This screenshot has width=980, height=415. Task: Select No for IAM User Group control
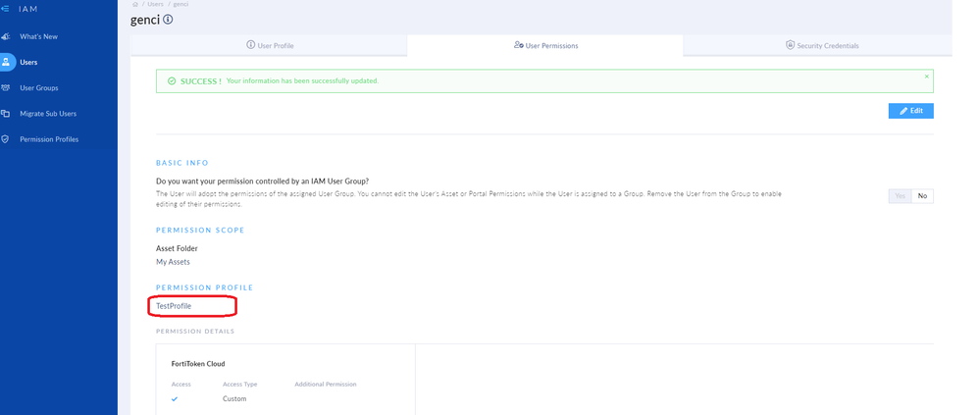point(922,196)
